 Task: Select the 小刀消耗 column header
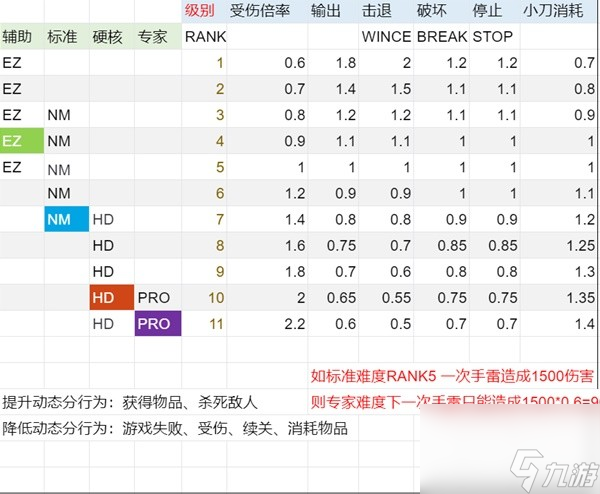(x=558, y=11)
